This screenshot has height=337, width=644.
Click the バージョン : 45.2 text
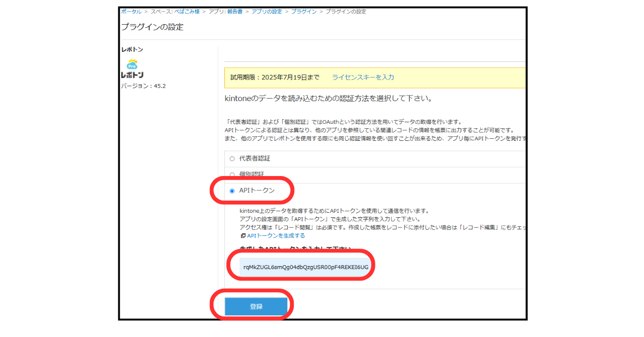pyautogui.click(x=143, y=86)
